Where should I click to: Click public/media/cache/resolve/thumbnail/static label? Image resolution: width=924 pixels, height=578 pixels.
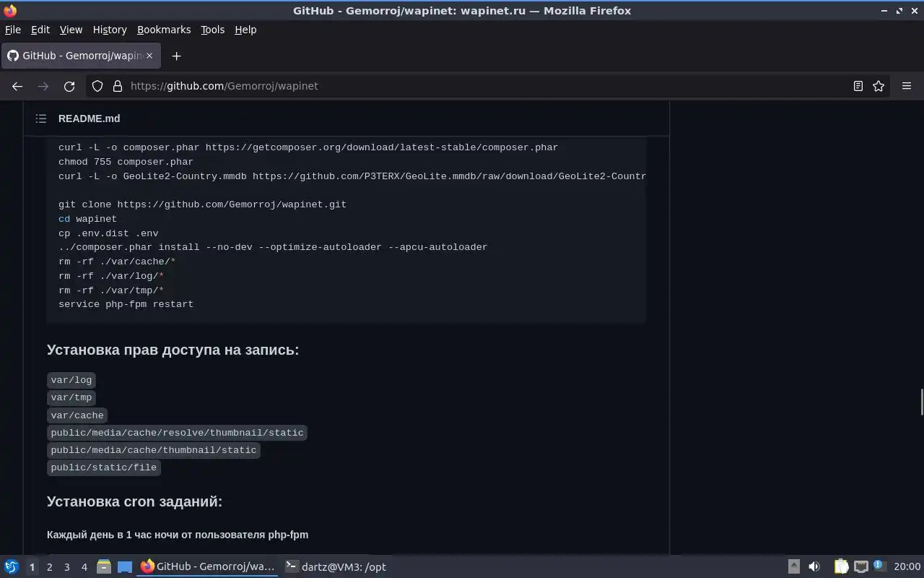click(x=177, y=433)
